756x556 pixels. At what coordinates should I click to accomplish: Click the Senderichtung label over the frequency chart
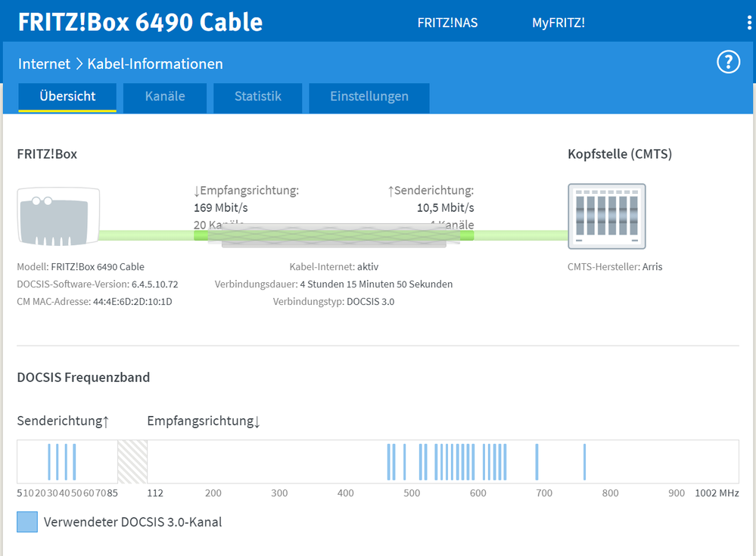[63, 421]
